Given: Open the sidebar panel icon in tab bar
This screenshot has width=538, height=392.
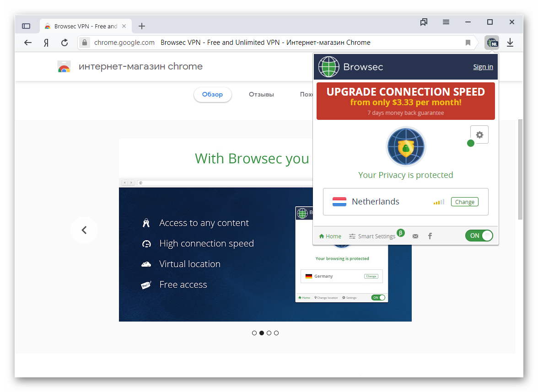Looking at the screenshot, I should click(26, 26).
